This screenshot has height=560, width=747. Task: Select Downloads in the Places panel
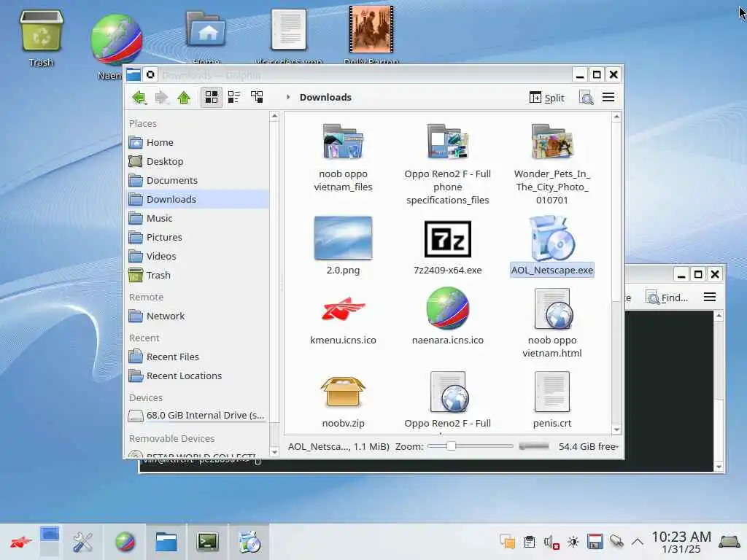[x=198, y=199]
